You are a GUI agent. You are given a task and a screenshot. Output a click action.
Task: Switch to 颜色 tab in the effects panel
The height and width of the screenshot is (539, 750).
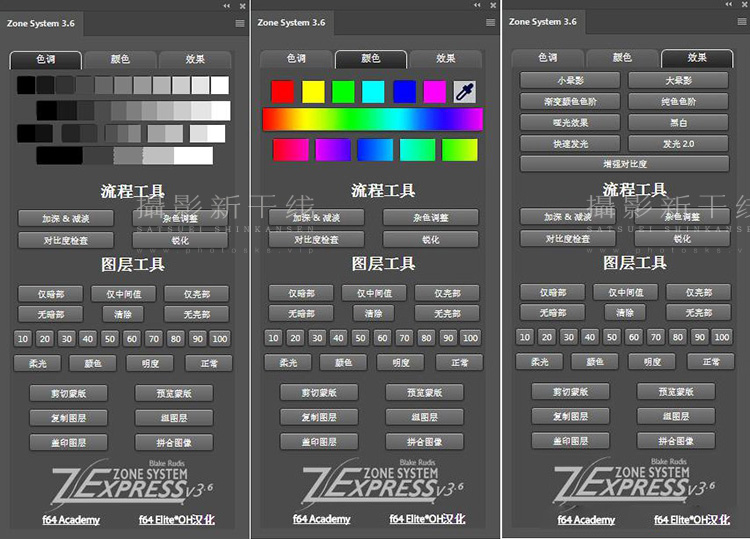(x=622, y=57)
